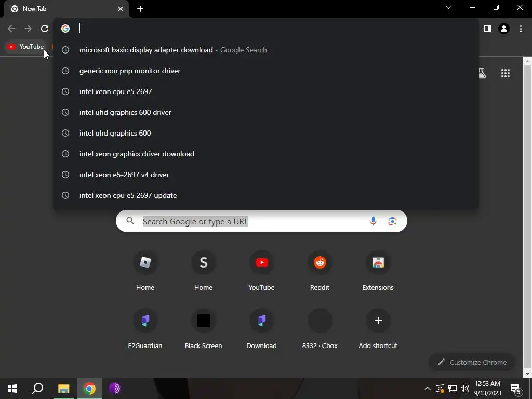Open the E2Guardian shortcut
The width and height of the screenshot is (532, 399).
pos(145,329)
